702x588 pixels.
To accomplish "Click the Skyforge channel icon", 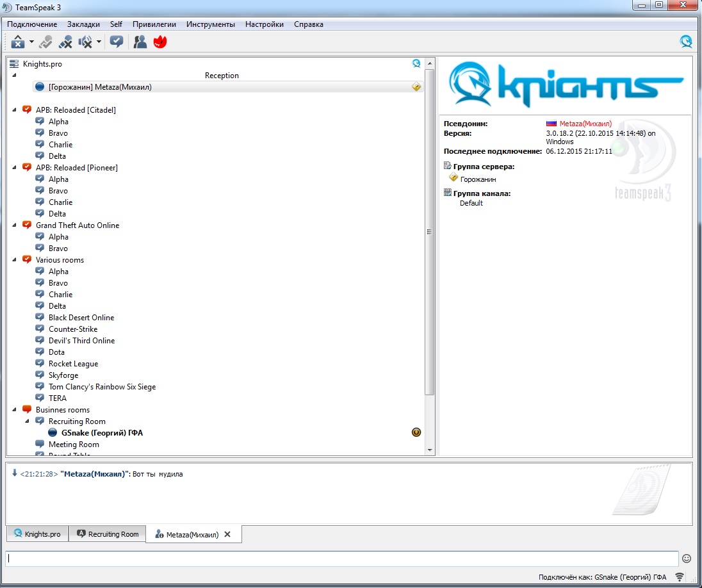I will pyautogui.click(x=40, y=375).
